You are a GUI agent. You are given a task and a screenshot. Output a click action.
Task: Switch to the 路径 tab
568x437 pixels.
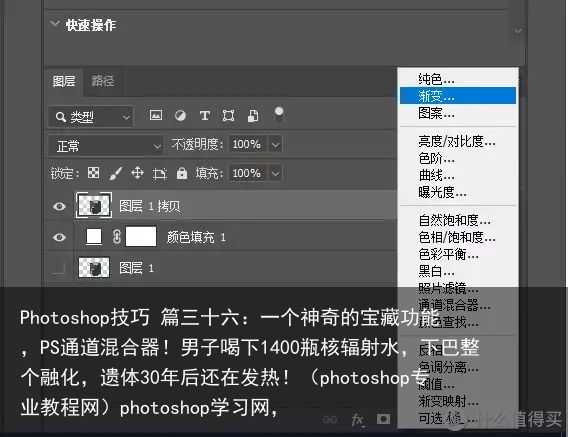point(103,81)
